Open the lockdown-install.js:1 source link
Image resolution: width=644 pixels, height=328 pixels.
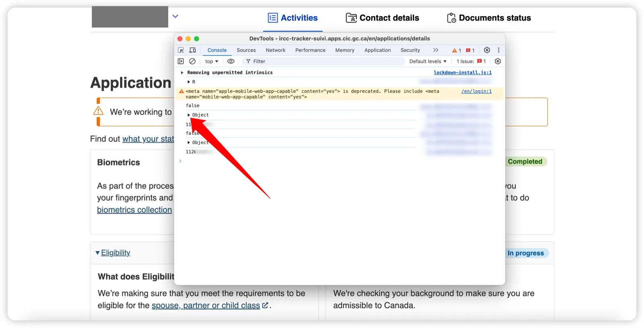coord(462,73)
